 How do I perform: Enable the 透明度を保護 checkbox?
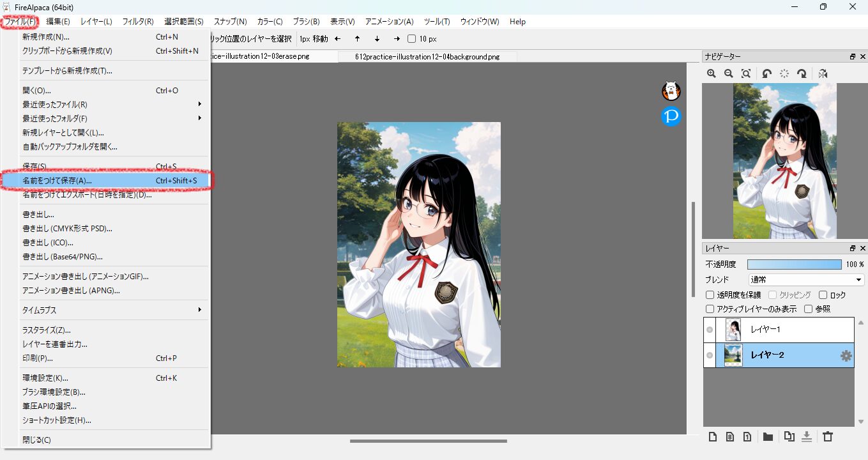(x=710, y=295)
